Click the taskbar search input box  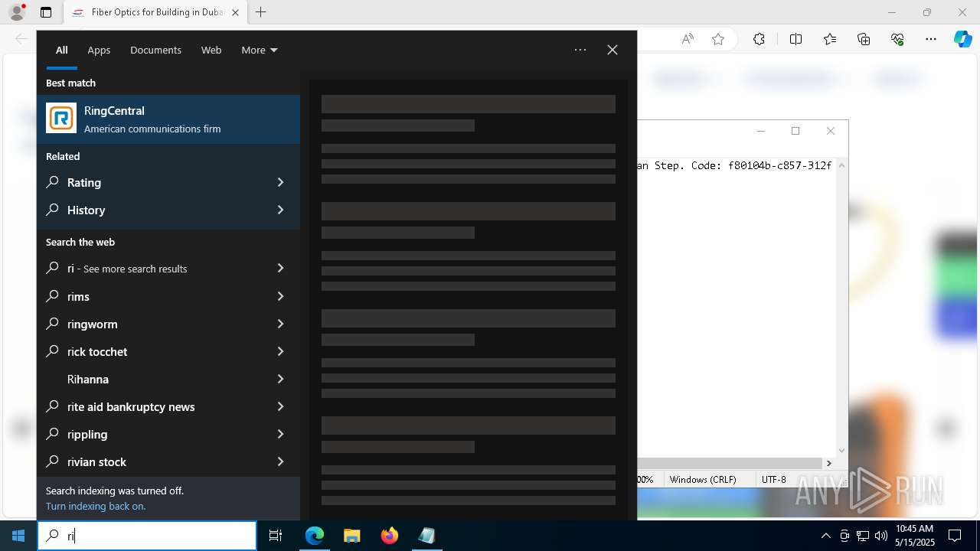click(x=147, y=536)
